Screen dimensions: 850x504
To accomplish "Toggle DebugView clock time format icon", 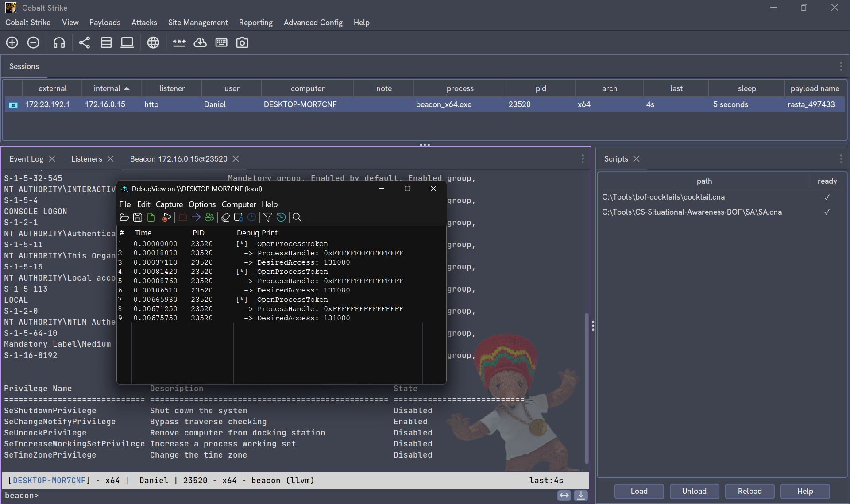I will pyautogui.click(x=252, y=217).
